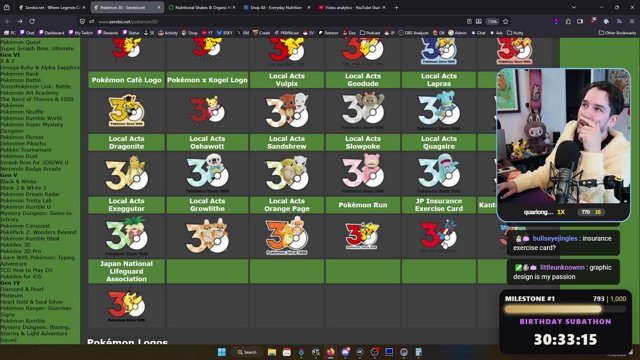Click the Local Acts Oshawott logo image
The height and width of the screenshot is (360, 640).
[x=207, y=173]
